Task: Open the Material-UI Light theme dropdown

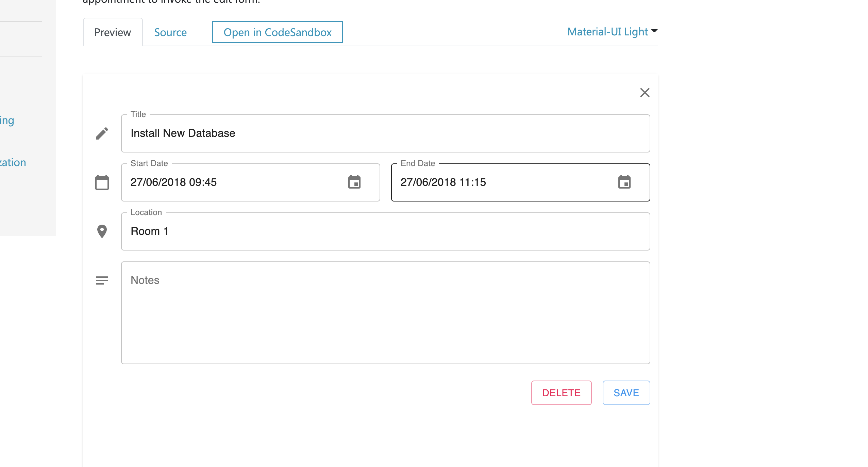Action: point(607,32)
